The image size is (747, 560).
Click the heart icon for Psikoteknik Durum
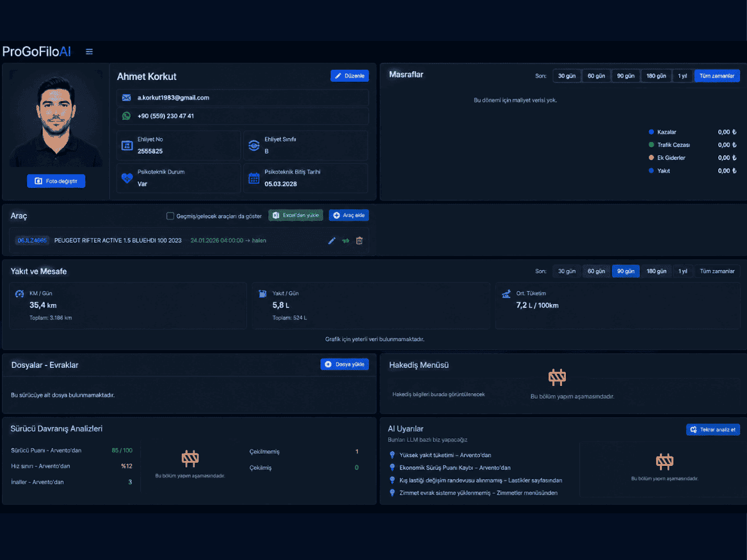click(127, 178)
